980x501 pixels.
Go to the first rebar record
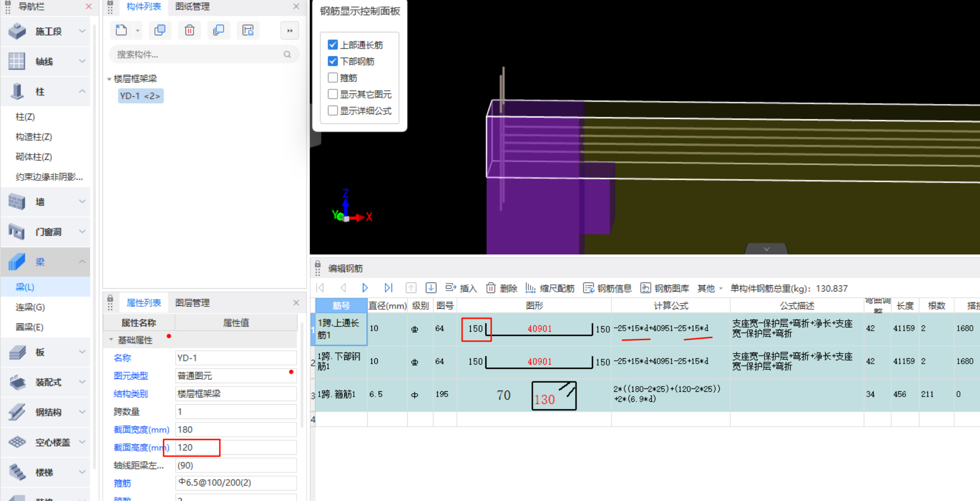(x=320, y=288)
